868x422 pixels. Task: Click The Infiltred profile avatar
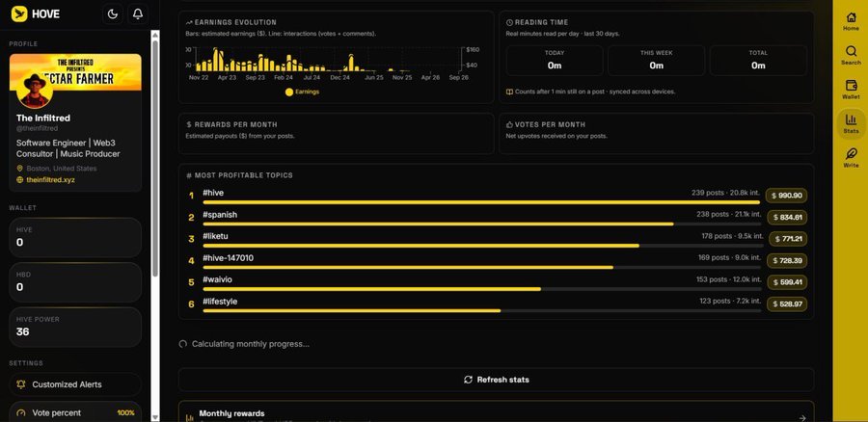pyautogui.click(x=35, y=91)
